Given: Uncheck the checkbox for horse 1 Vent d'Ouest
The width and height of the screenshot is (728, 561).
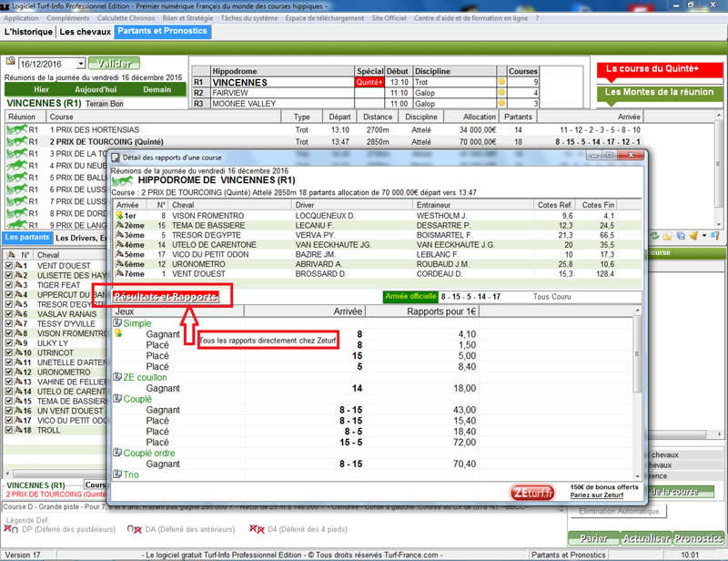Looking at the screenshot, I should pyautogui.click(x=10, y=267).
